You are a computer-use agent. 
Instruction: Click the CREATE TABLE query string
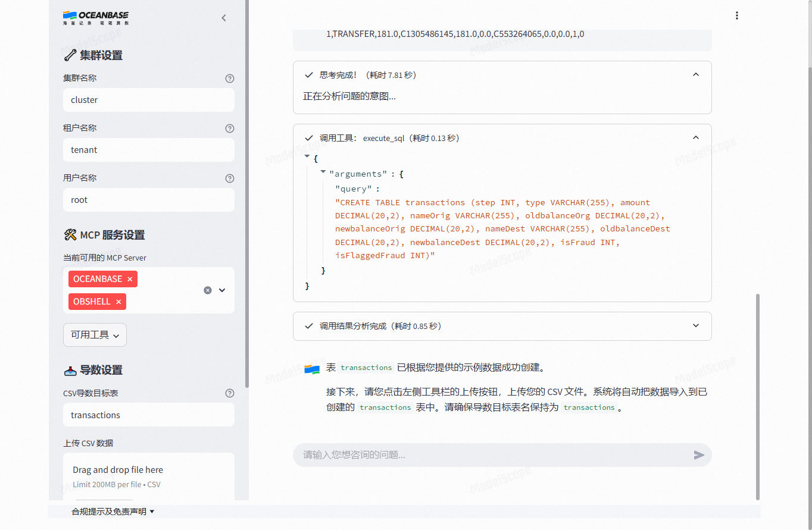pyautogui.click(x=502, y=229)
